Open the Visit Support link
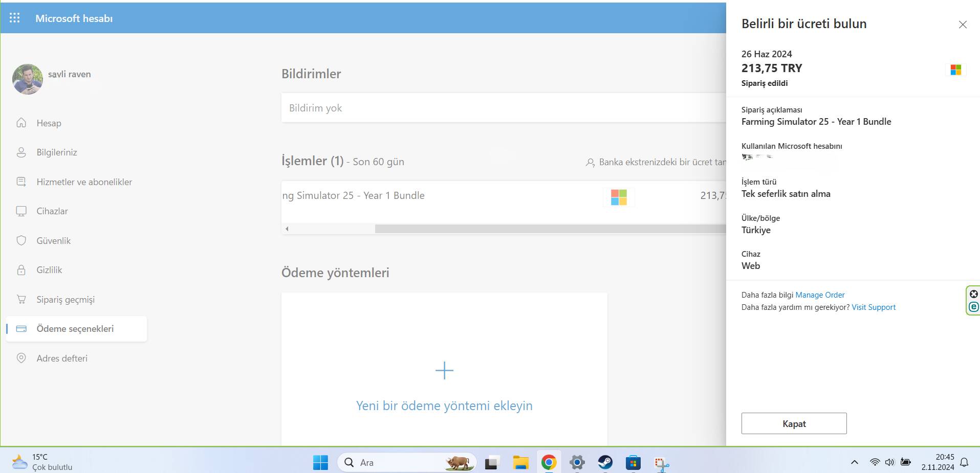The image size is (980, 473). pyautogui.click(x=874, y=307)
